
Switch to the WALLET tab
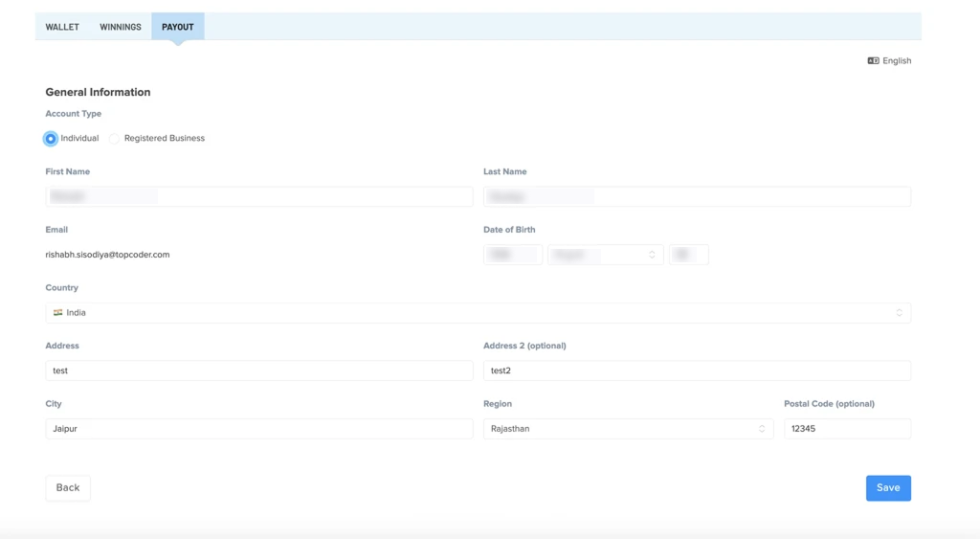tap(62, 27)
